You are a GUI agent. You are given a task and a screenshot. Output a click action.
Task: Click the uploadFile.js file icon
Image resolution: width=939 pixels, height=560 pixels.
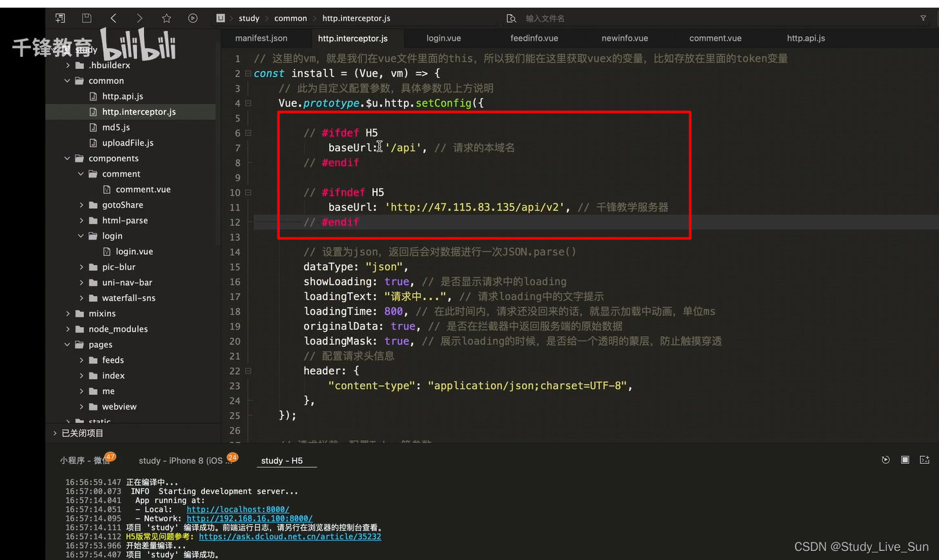93,143
